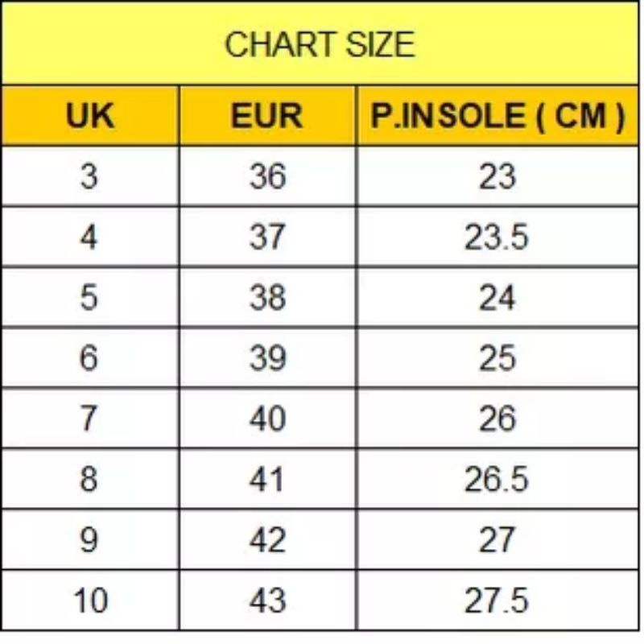Click the P.INSOLE ( CM ) column header

(x=497, y=117)
